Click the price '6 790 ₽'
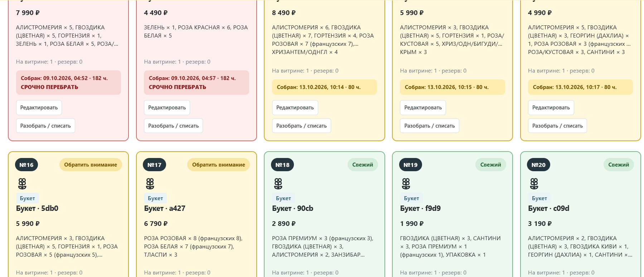The width and height of the screenshot is (644, 277). (156, 224)
